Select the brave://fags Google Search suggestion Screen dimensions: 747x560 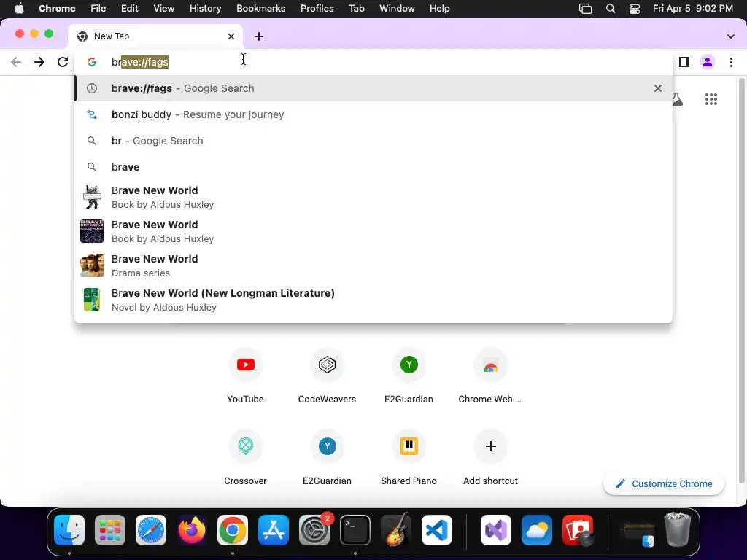coord(373,88)
